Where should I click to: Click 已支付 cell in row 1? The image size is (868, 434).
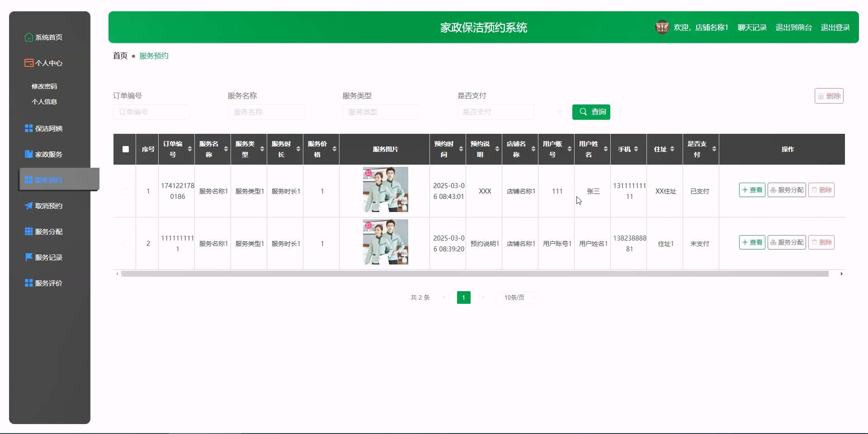(700, 191)
